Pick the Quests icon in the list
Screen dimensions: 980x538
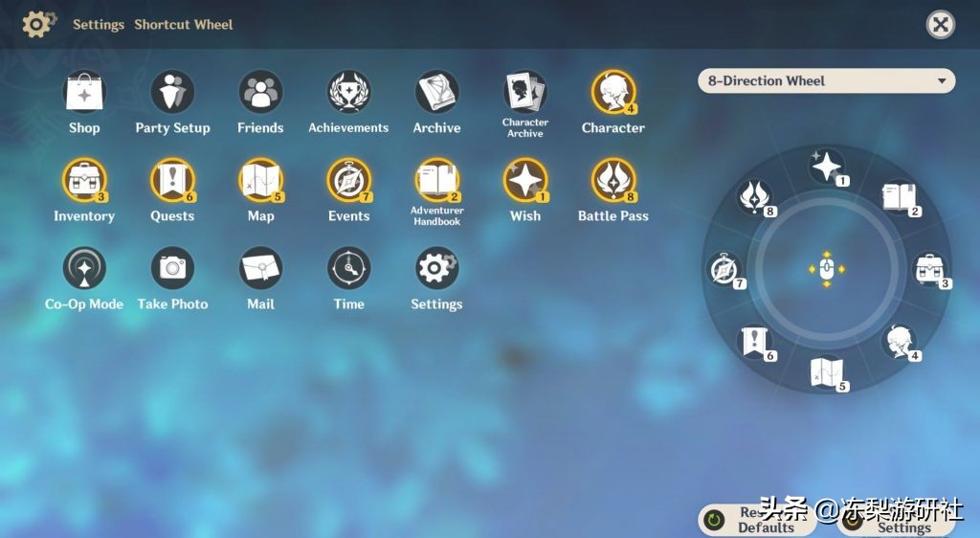coord(172,181)
